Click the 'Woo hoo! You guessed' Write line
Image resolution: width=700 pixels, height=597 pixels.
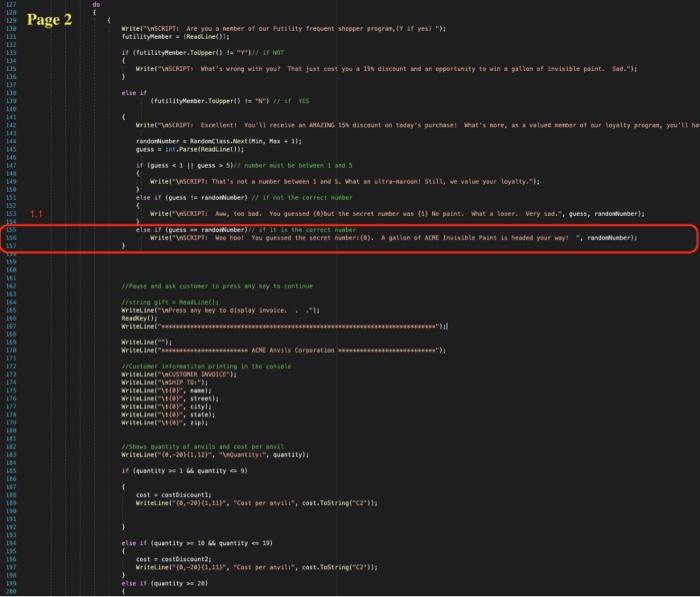(x=394, y=238)
